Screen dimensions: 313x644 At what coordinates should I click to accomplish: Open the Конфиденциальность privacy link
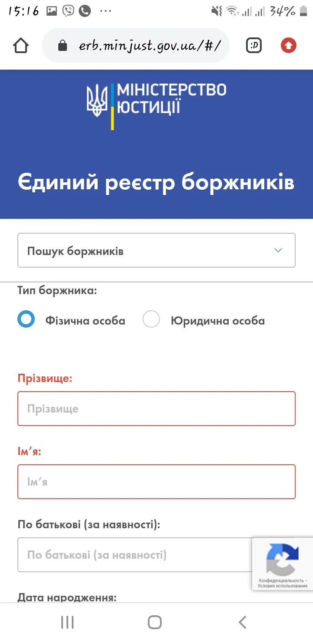click(281, 580)
